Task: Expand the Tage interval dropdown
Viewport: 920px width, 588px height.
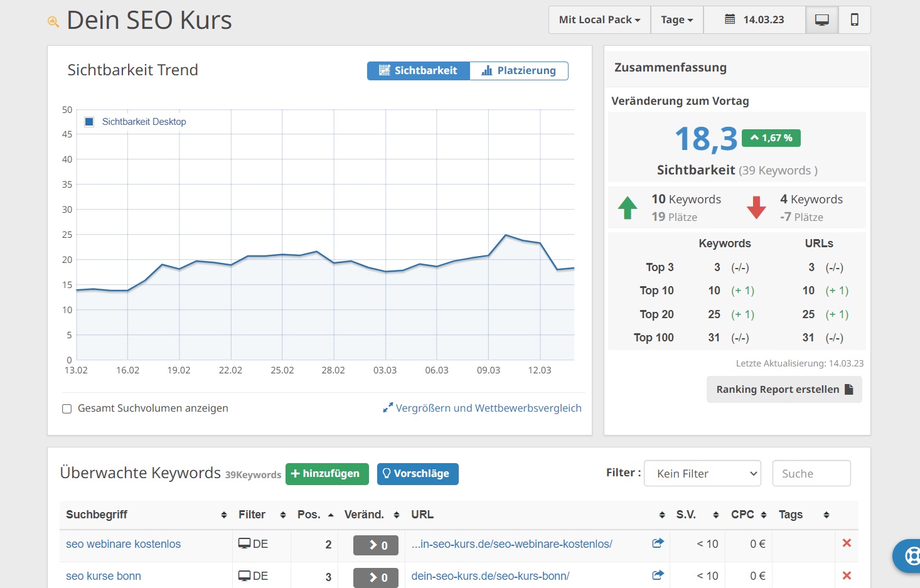Action: (x=677, y=20)
